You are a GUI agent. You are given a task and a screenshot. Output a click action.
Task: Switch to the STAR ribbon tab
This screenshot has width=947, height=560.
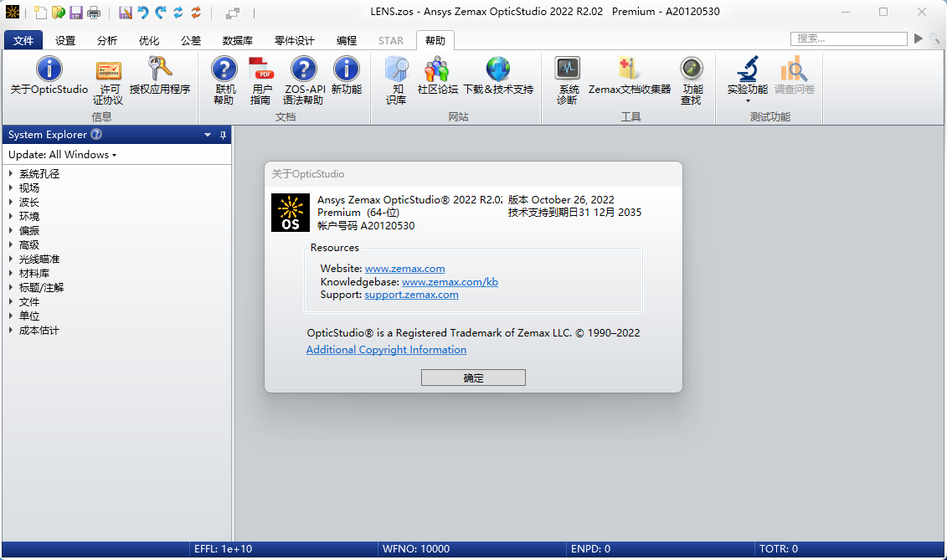(x=391, y=40)
